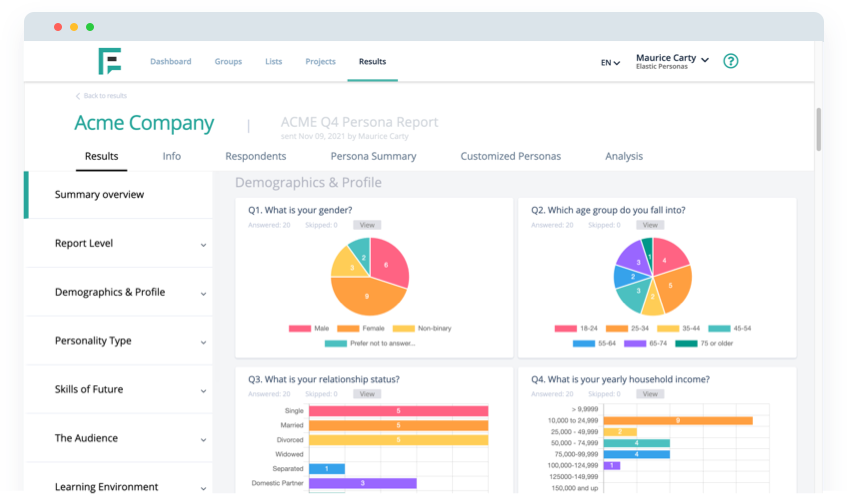
Task: Click the 100,000-124,999 income bar
Action: coord(612,465)
